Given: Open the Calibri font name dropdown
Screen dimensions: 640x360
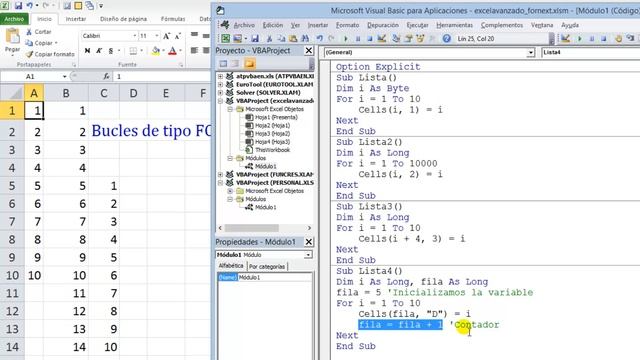Looking at the screenshot, I should coord(134,36).
